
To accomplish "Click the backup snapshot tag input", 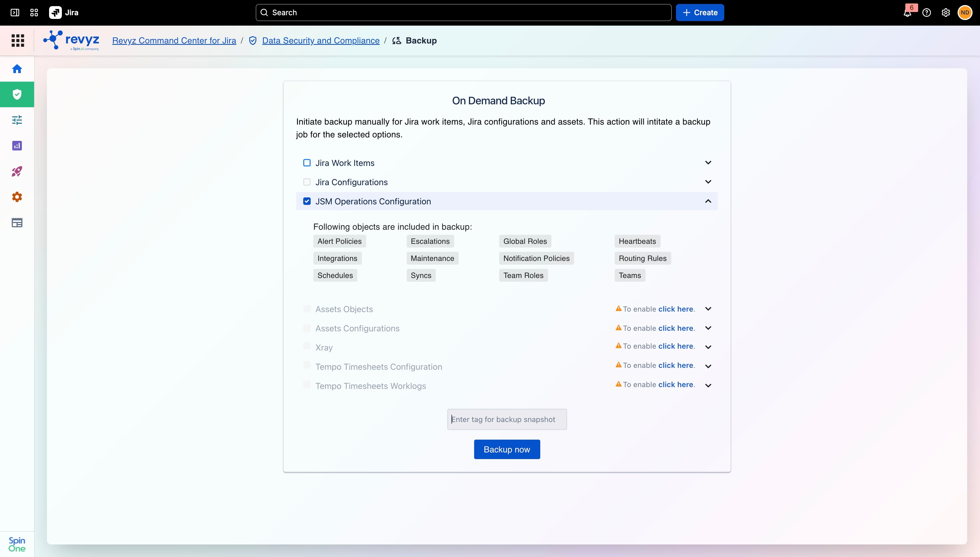I will [507, 419].
